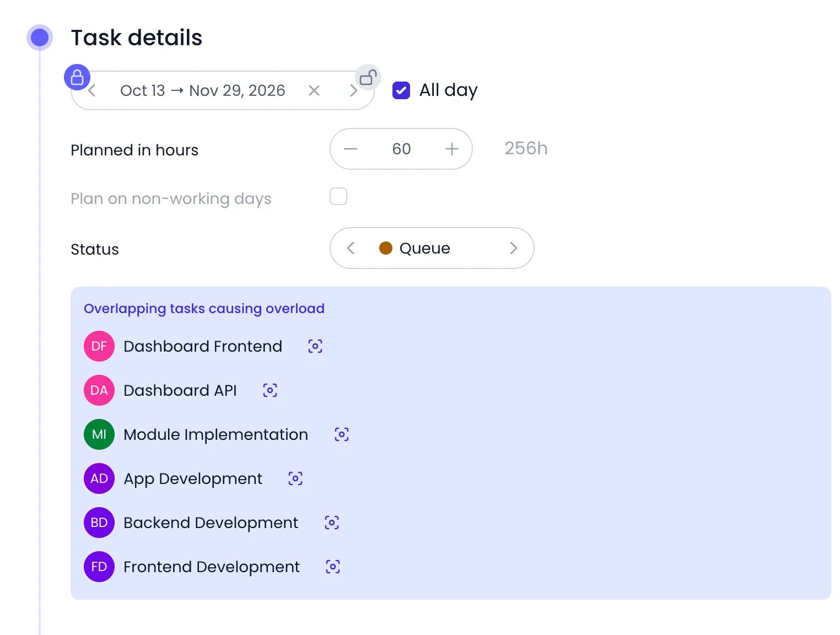Focus on Module Implementation task icon

tap(342, 434)
